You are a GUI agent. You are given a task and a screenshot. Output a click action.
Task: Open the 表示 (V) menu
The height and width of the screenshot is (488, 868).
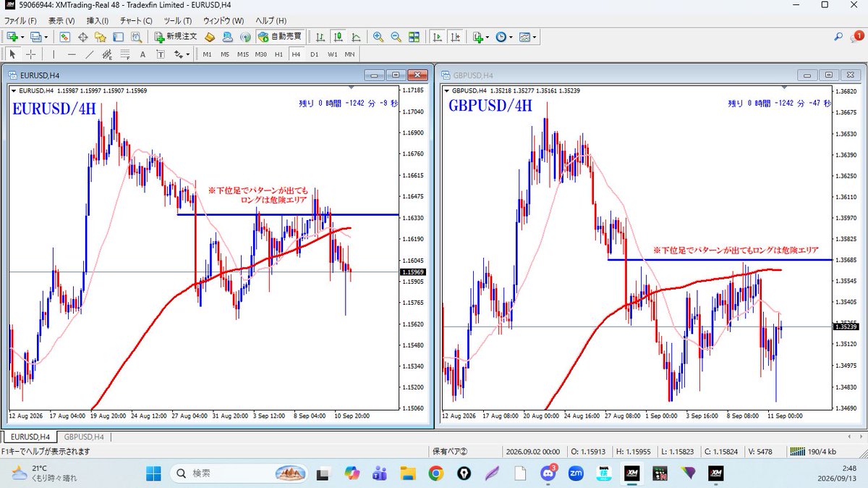point(61,20)
